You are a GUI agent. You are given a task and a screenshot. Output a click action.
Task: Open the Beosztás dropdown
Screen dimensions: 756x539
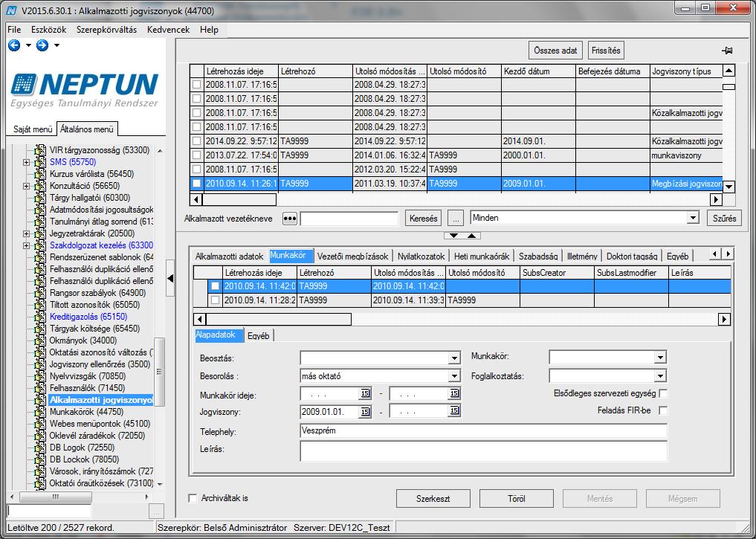pyautogui.click(x=454, y=358)
